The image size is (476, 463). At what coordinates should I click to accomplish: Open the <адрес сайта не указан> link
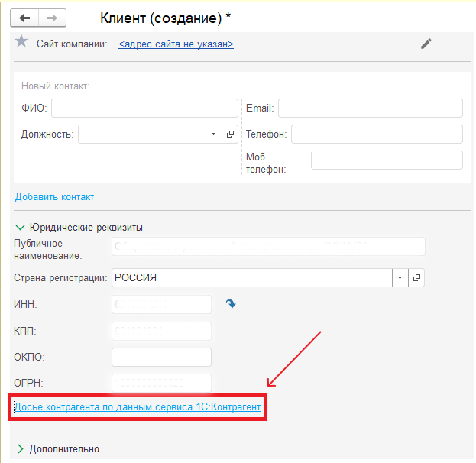pos(176,44)
